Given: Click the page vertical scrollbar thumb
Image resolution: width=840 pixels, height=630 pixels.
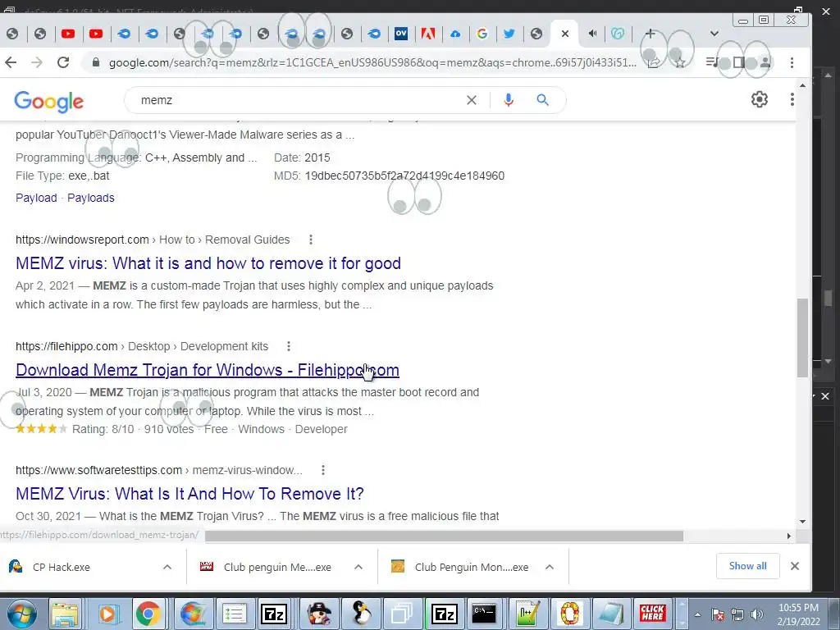Looking at the screenshot, I should click(802, 337).
